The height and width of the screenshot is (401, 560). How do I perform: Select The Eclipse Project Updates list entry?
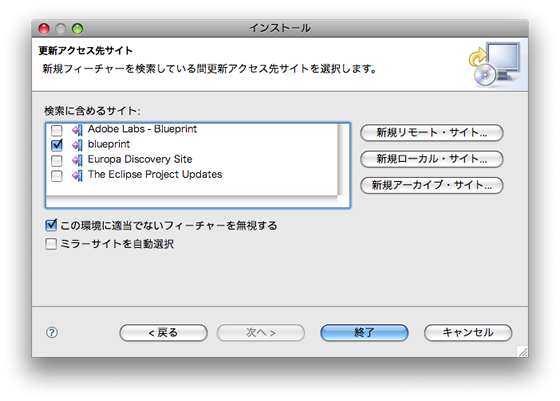(x=155, y=174)
